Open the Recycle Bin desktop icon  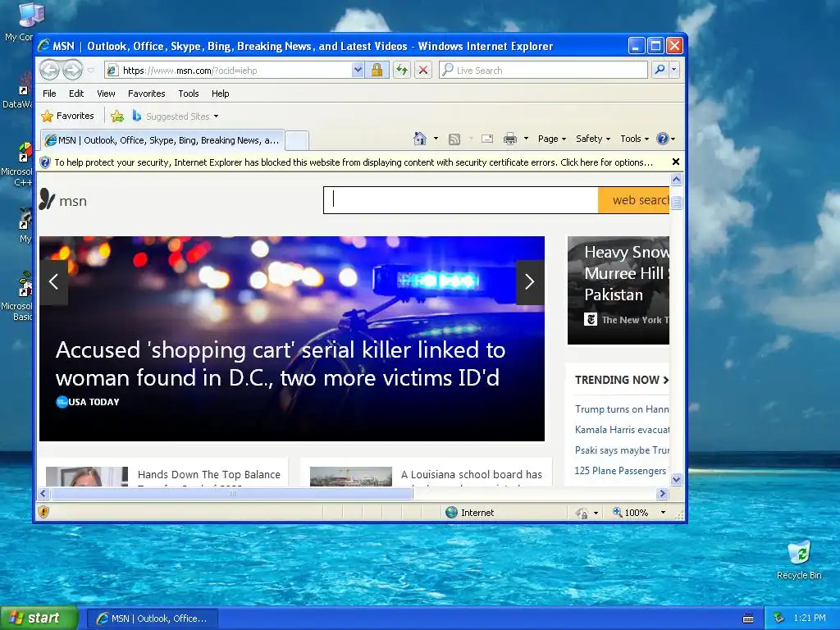click(799, 559)
